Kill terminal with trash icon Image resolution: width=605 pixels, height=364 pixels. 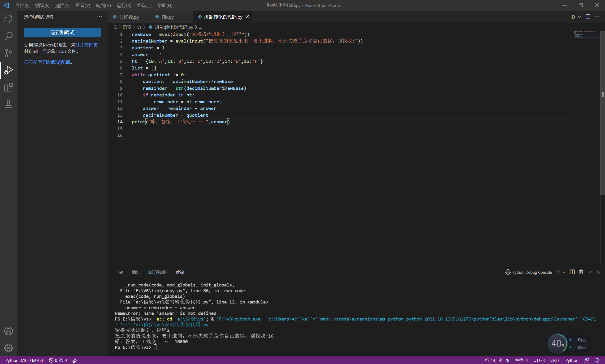pyautogui.click(x=581, y=272)
